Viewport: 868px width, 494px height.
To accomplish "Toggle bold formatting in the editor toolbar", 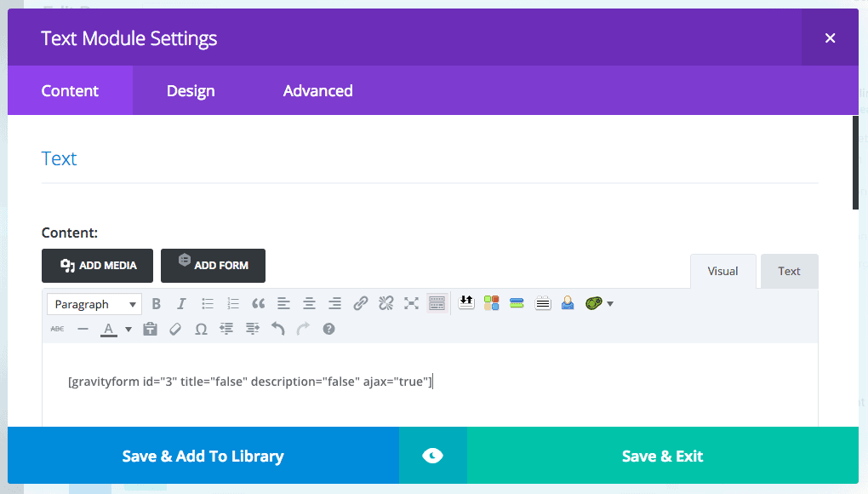I will 156,303.
